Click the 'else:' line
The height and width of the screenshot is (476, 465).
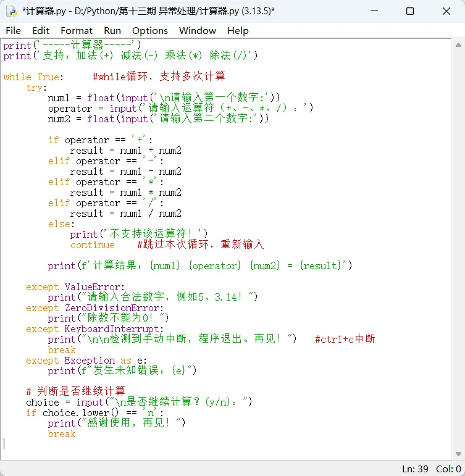61,224
